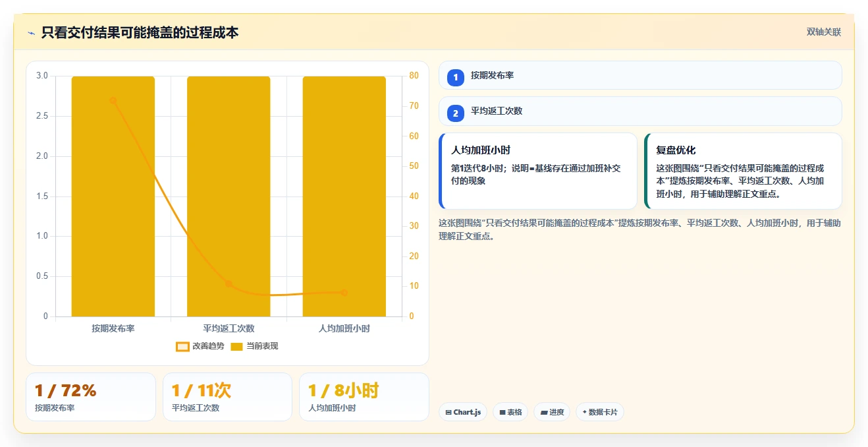
Task: Click the blue number 2 badge
Action: (455, 113)
